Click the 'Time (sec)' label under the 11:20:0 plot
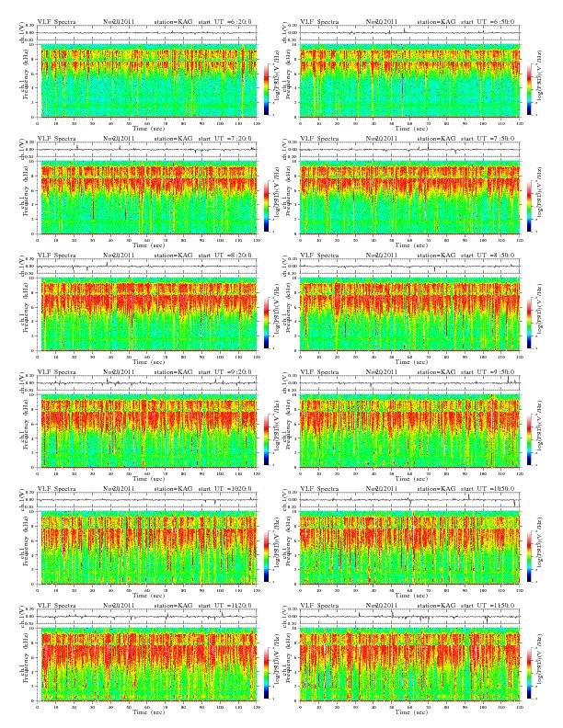563x728 pixels. coord(149,711)
